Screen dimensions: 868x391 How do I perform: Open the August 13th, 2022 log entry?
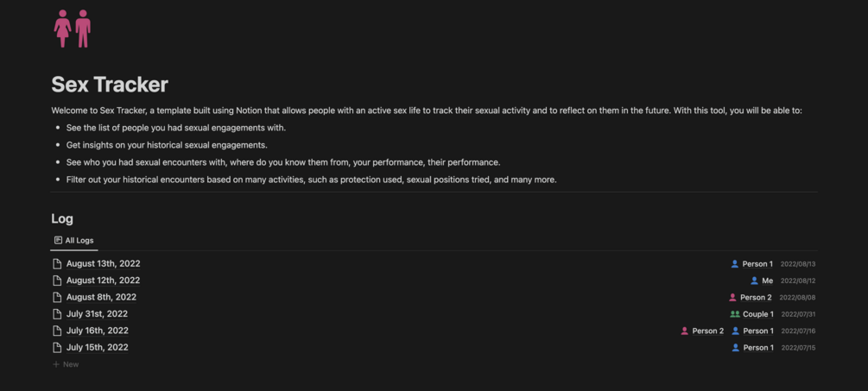103,264
